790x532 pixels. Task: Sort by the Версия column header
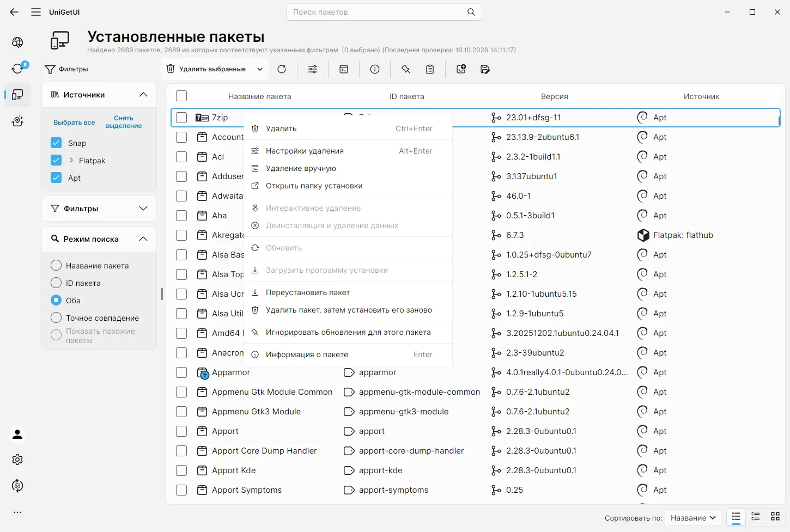[x=554, y=96]
